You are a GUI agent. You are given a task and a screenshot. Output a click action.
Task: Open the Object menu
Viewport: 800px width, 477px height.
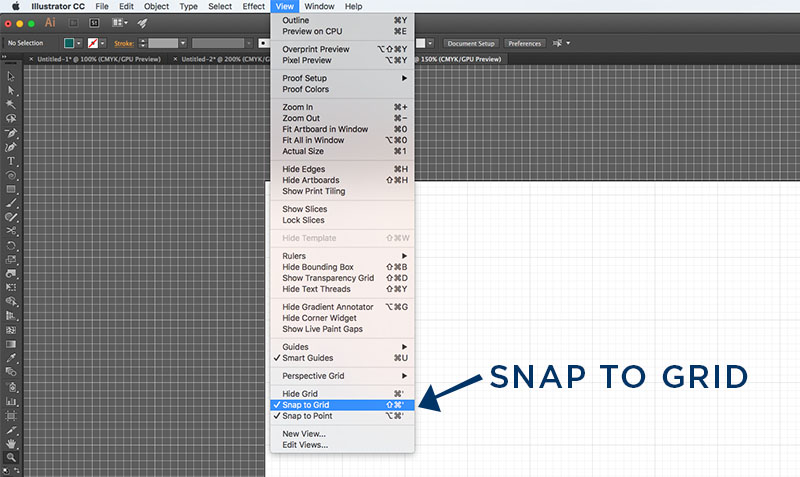(x=156, y=7)
